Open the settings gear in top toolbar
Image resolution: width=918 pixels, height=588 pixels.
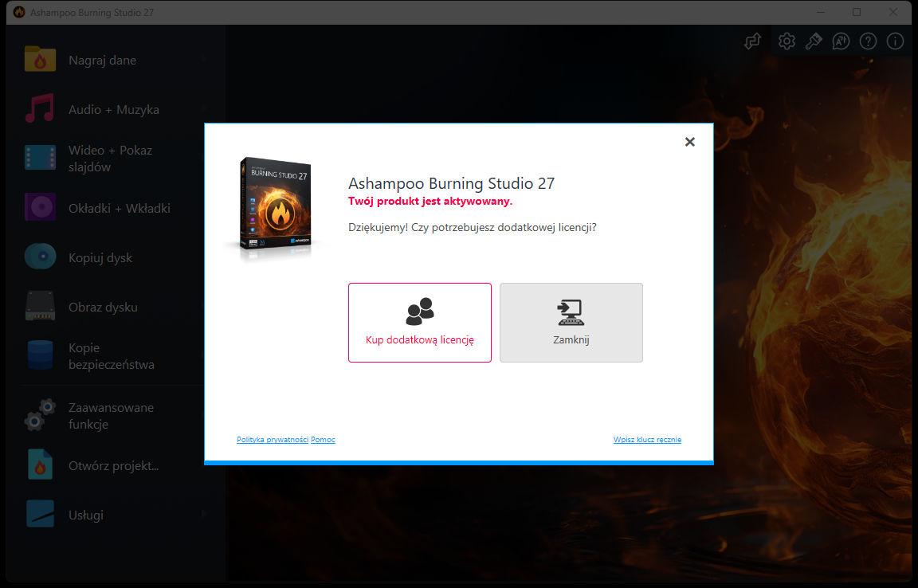point(787,41)
